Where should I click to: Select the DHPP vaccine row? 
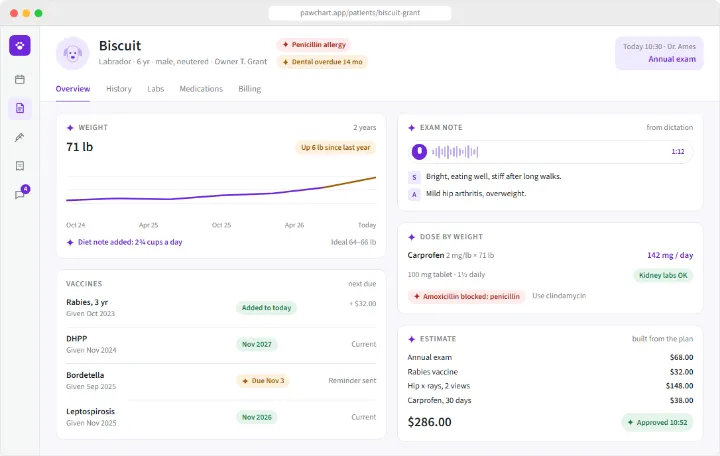[221, 344]
